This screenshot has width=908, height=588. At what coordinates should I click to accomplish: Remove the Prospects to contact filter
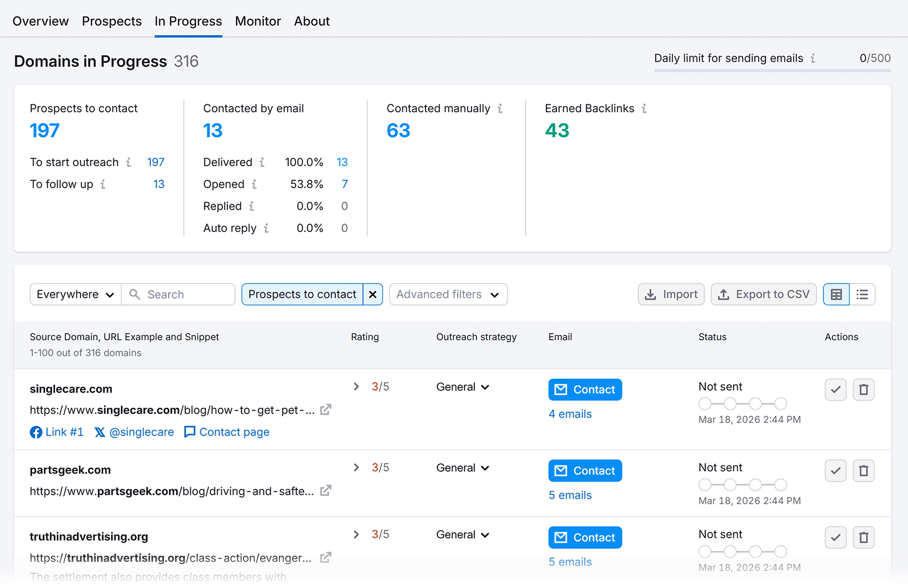coord(373,294)
